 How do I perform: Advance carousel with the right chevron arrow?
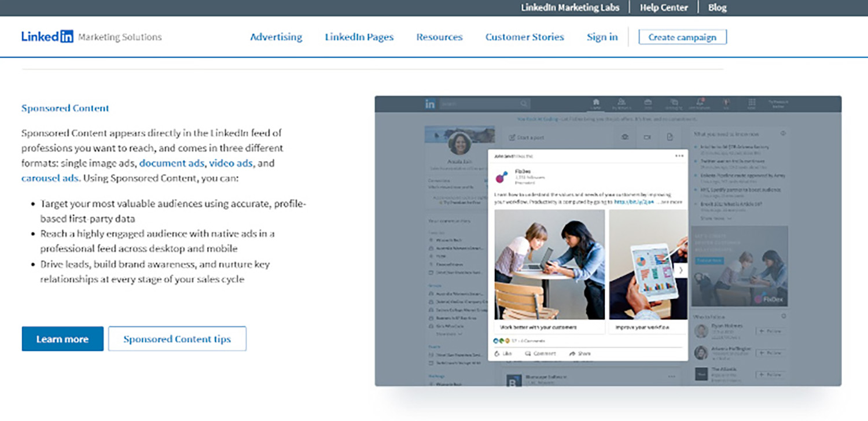[x=681, y=270]
